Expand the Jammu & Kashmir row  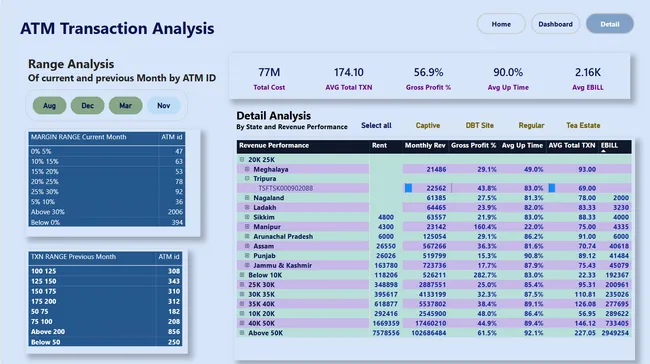click(x=247, y=265)
